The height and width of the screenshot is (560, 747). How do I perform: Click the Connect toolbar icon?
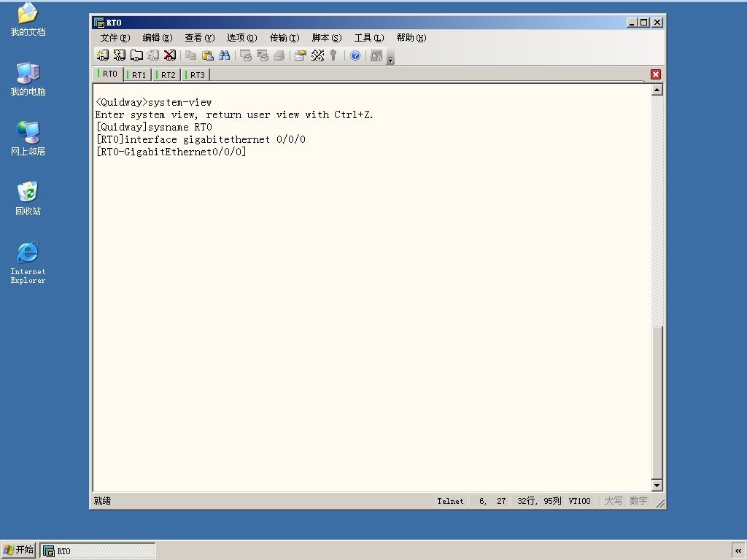pos(102,55)
